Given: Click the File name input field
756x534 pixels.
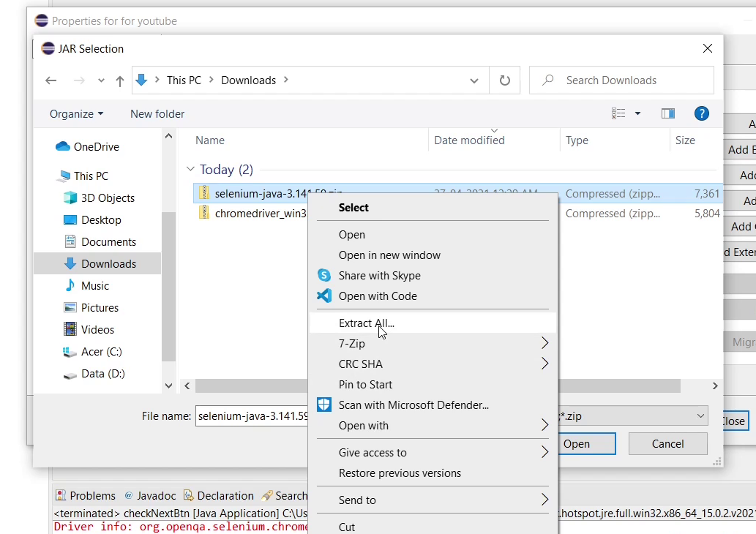Looking at the screenshot, I should coord(252,416).
